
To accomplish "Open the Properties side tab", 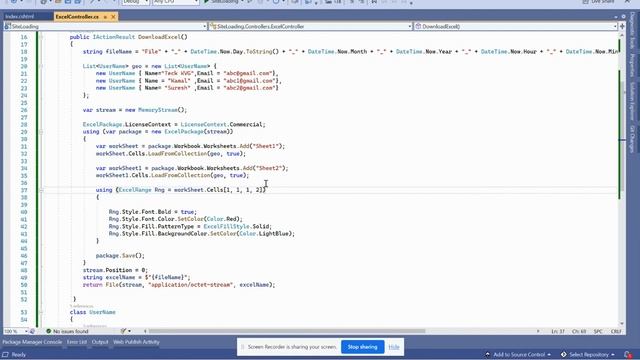I will tap(633, 65).
